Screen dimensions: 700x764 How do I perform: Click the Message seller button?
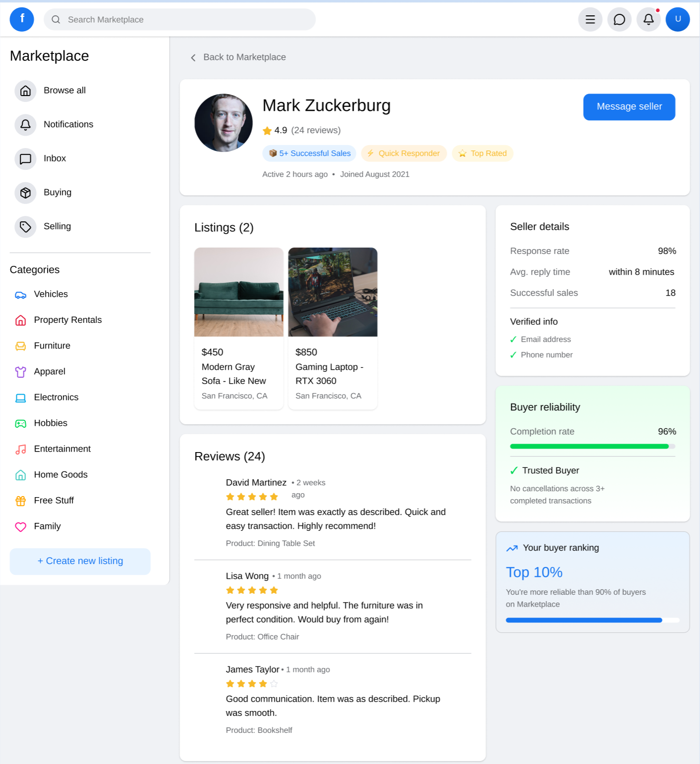coord(629,107)
